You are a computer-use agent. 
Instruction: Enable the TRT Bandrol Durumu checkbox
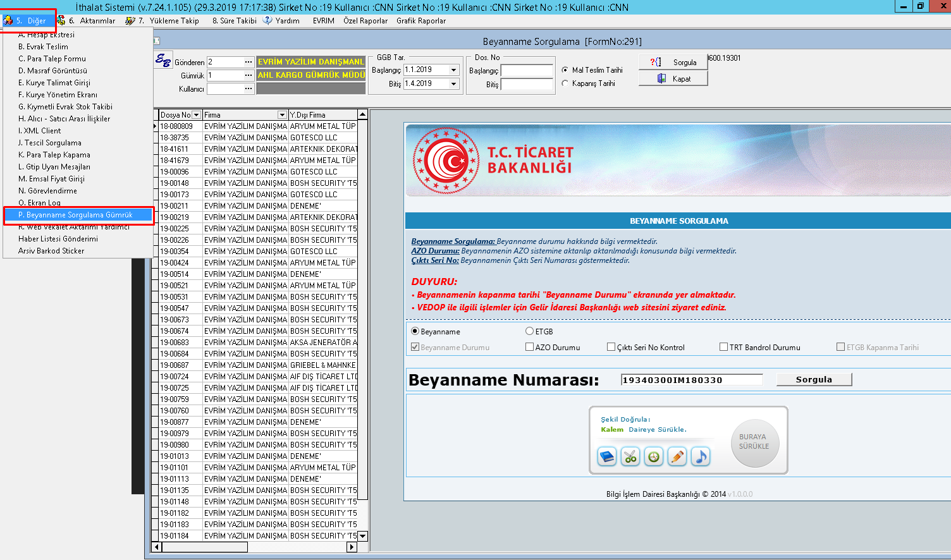click(723, 346)
